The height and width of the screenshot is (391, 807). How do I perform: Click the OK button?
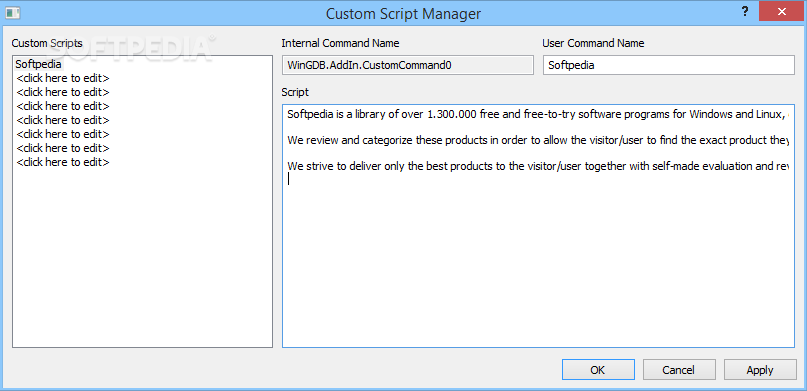(598, 369)
